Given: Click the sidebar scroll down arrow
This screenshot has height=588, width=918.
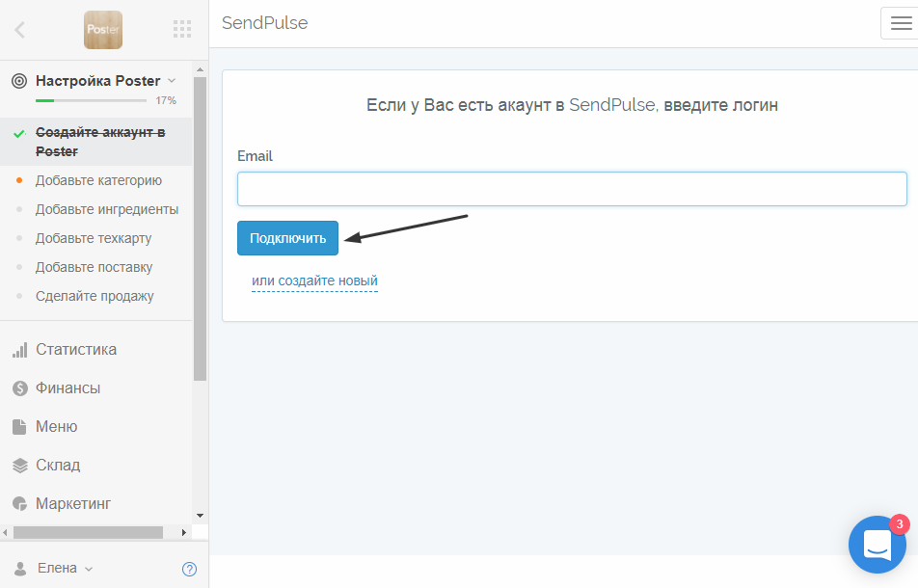Looking at the screenshot, I should 201,516.
